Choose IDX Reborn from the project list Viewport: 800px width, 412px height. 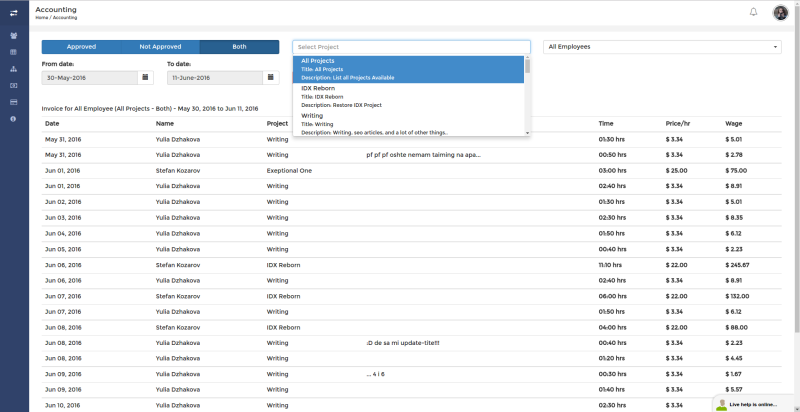(408, 97)
